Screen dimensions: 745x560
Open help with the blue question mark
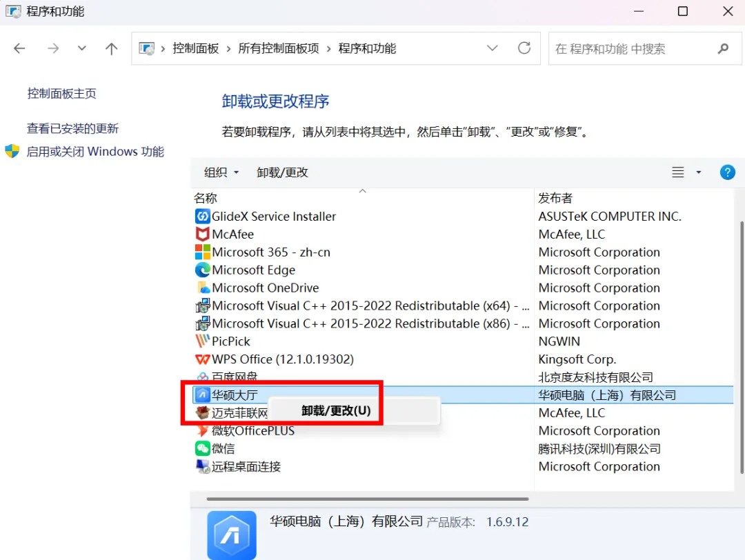(x=728, y=172)
